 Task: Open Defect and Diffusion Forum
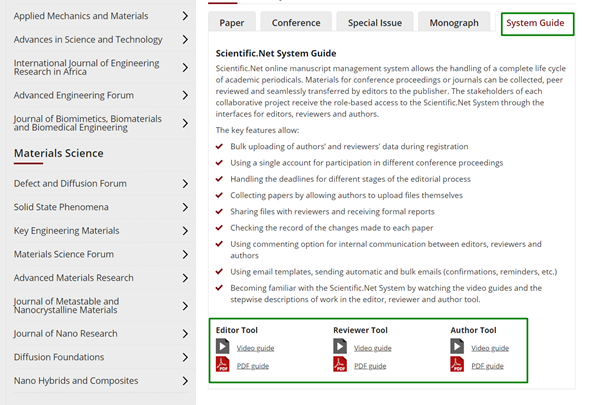(70, 183)
